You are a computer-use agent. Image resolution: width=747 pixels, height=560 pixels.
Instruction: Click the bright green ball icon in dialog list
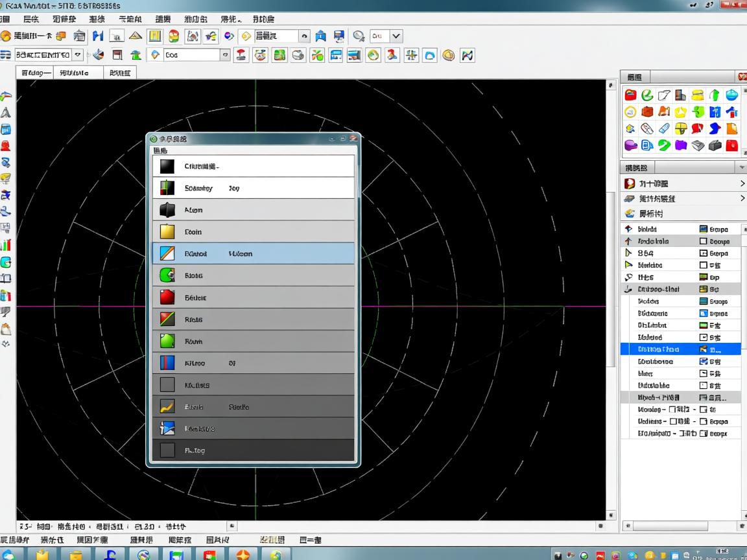tap(167, 341)
